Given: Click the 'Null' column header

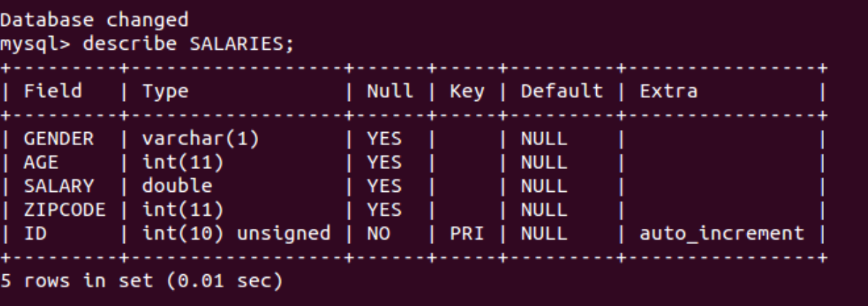Looking at the screenshot, I should coord(390,91).
